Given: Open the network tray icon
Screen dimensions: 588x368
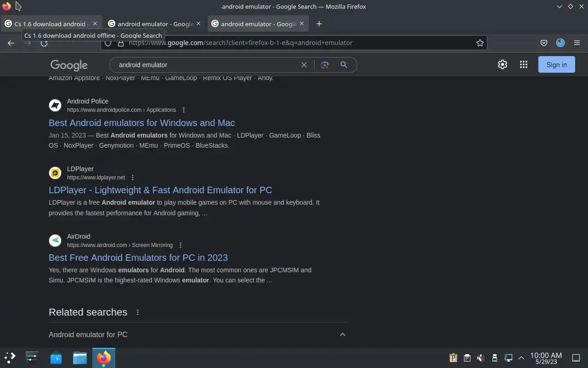Looking at the screenshot, I should (509, 357).
